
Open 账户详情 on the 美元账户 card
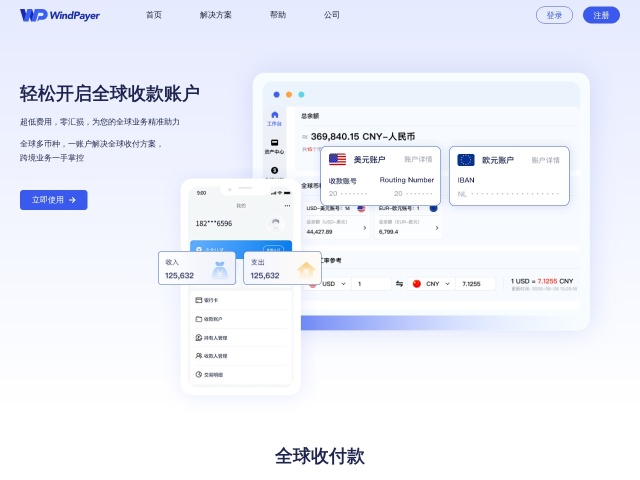[418, 159]
